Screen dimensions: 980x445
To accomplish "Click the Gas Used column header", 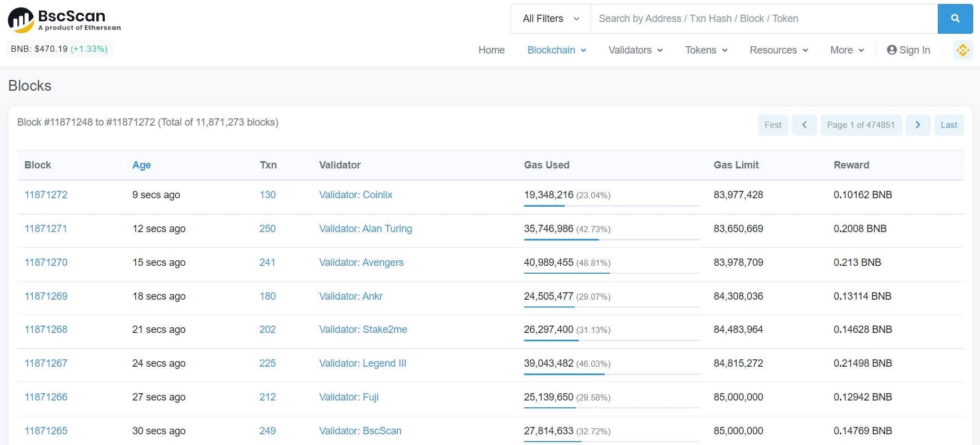I will click(547, 165).
